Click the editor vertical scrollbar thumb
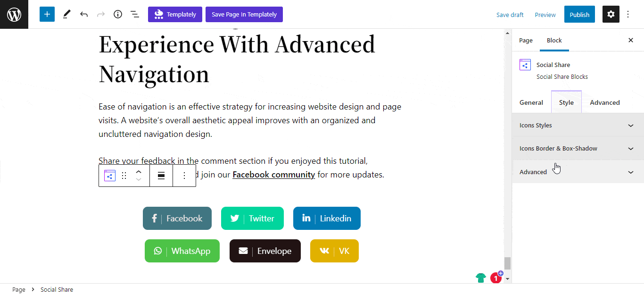Screen dimensions: 644x295 coord(507,263)
